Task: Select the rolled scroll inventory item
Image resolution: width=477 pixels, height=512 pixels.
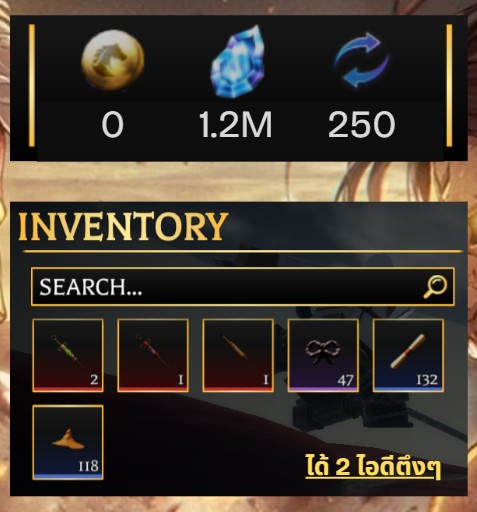Action: point(408,355)
